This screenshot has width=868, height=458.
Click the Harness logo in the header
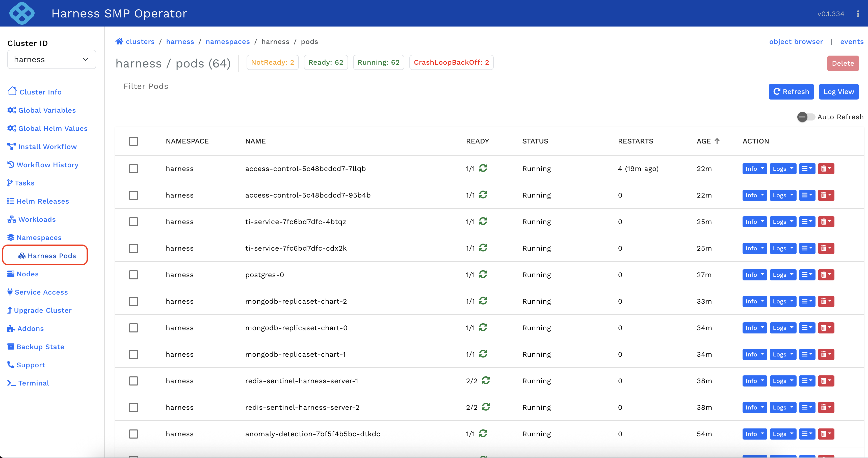22,13
